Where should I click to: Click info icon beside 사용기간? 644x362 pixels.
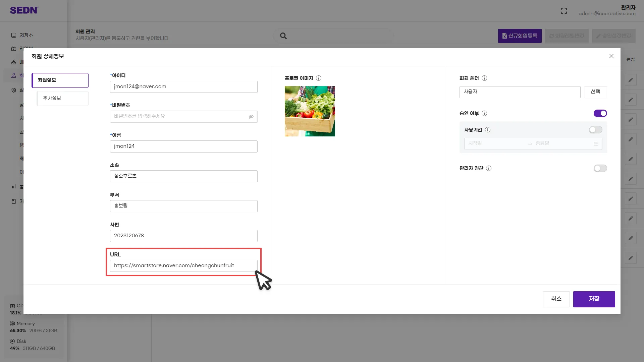coord(488,130)
